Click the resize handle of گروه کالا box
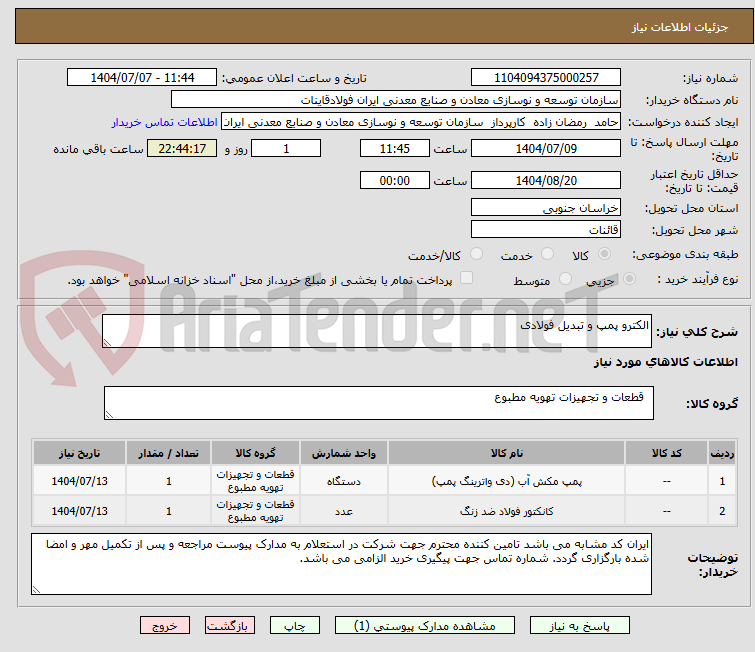Image resolution: width=755 pixels, height=652 pixels. 109,415
